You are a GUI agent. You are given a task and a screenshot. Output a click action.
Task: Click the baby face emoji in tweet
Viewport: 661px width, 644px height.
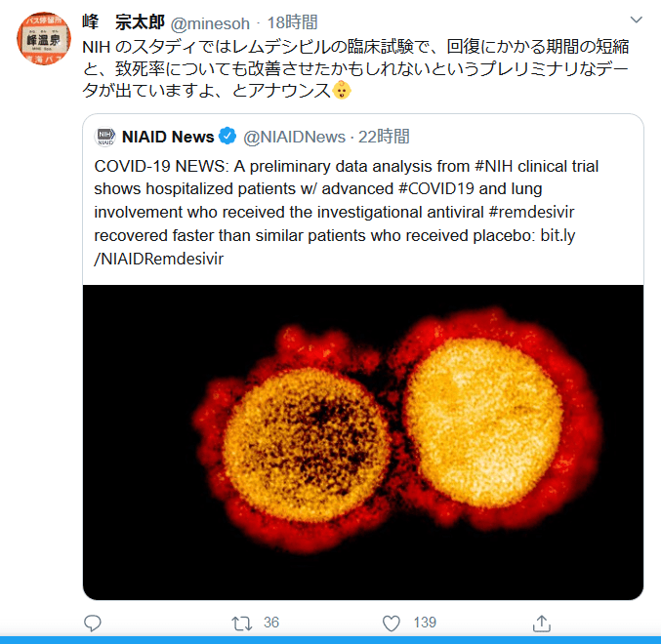(x=342, y=90)
